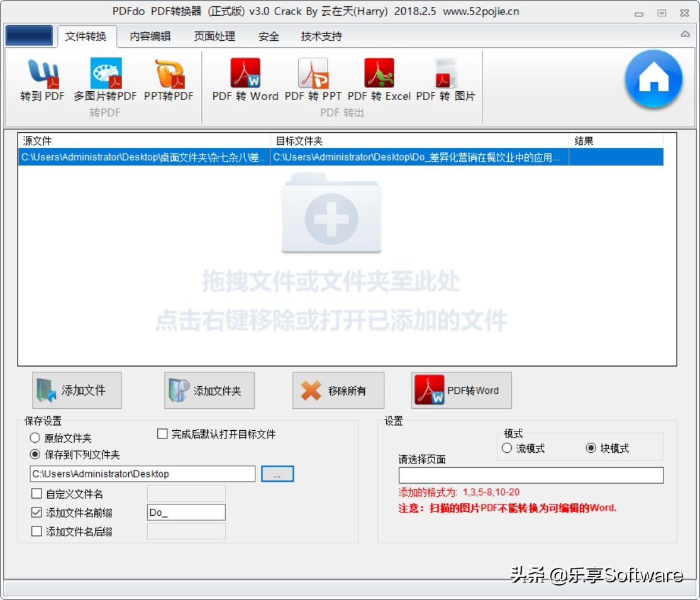Browse folders with the ... button

[x=277, y=474]
